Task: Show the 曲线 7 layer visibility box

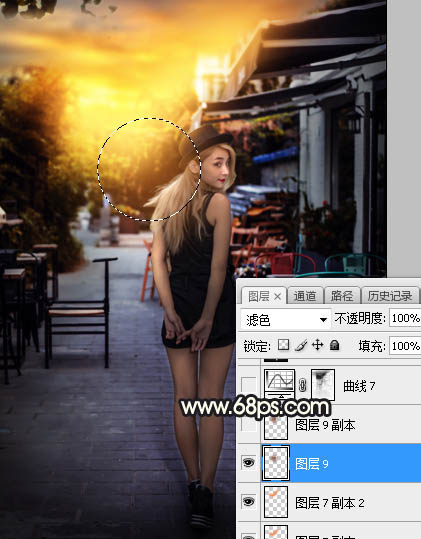Action: point(248,385)
